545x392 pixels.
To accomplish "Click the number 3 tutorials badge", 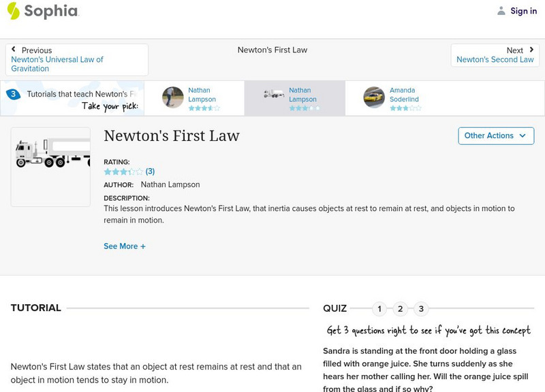I will pos(13,94).
